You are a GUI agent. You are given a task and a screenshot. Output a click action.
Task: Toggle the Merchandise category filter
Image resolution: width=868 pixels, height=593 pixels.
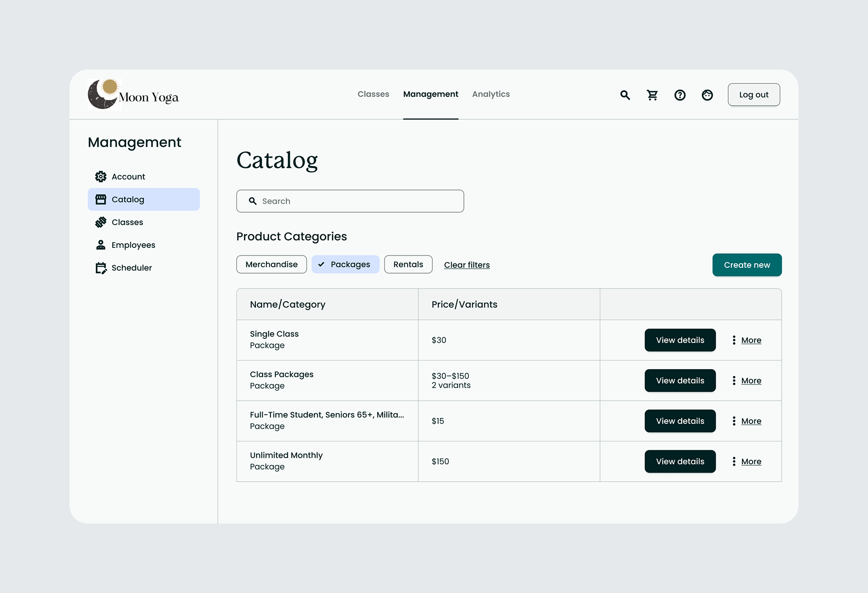click(x=271, y=265)
